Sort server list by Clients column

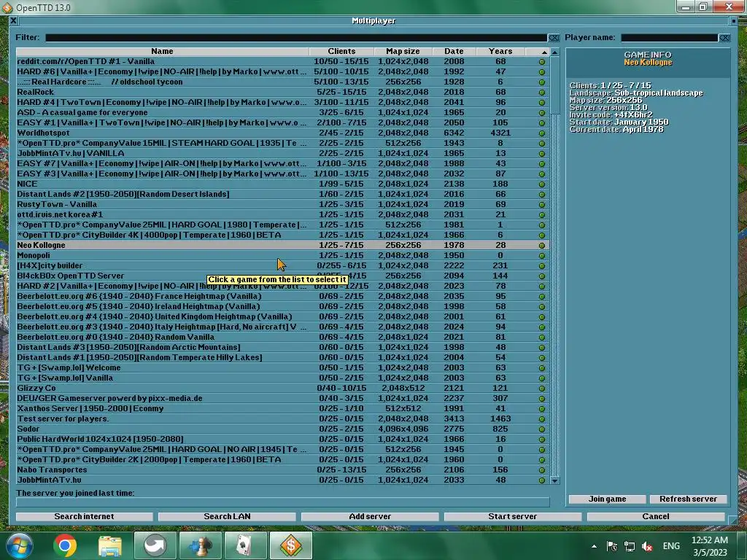point(341,52)
